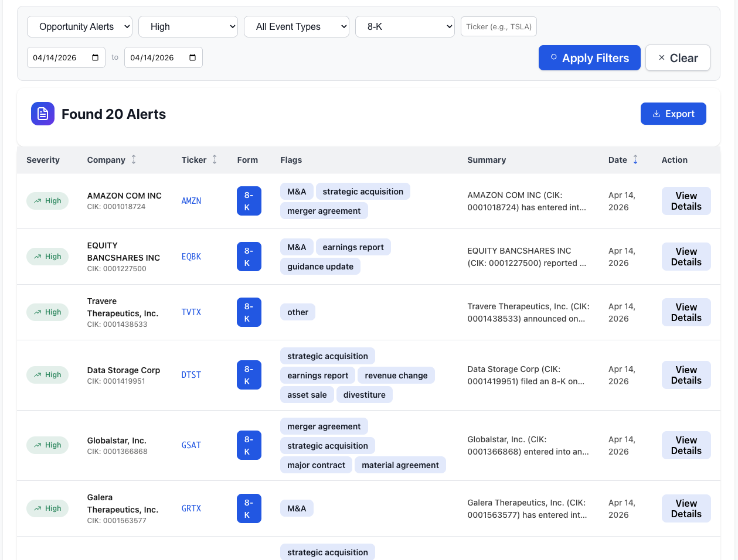Click the 8-K form badge in GSAT row

249,445
